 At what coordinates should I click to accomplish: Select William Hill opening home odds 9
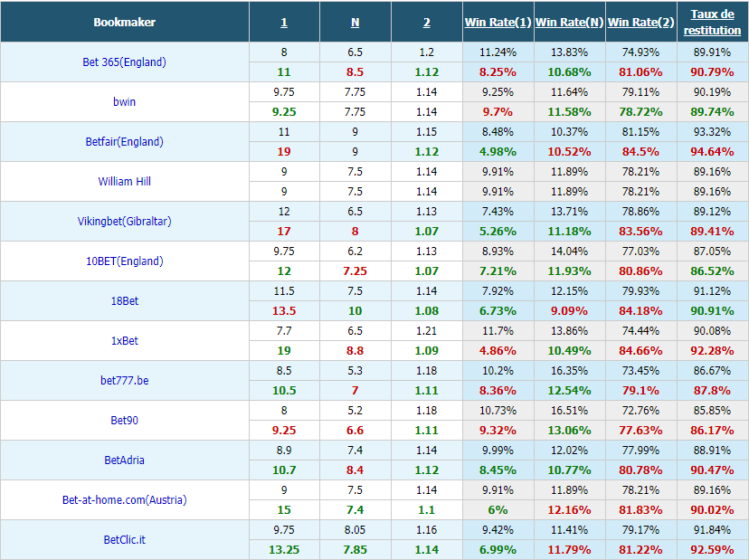coord(284,172)
